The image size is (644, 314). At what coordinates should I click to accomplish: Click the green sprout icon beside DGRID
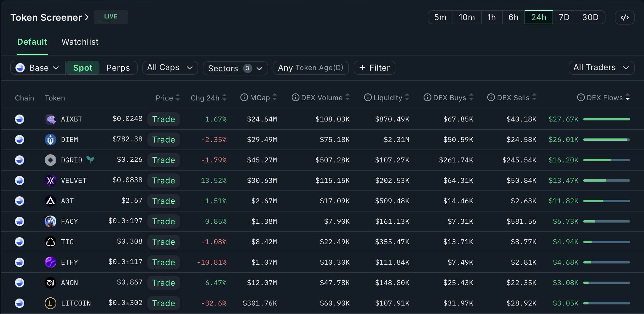pos(90,160)
